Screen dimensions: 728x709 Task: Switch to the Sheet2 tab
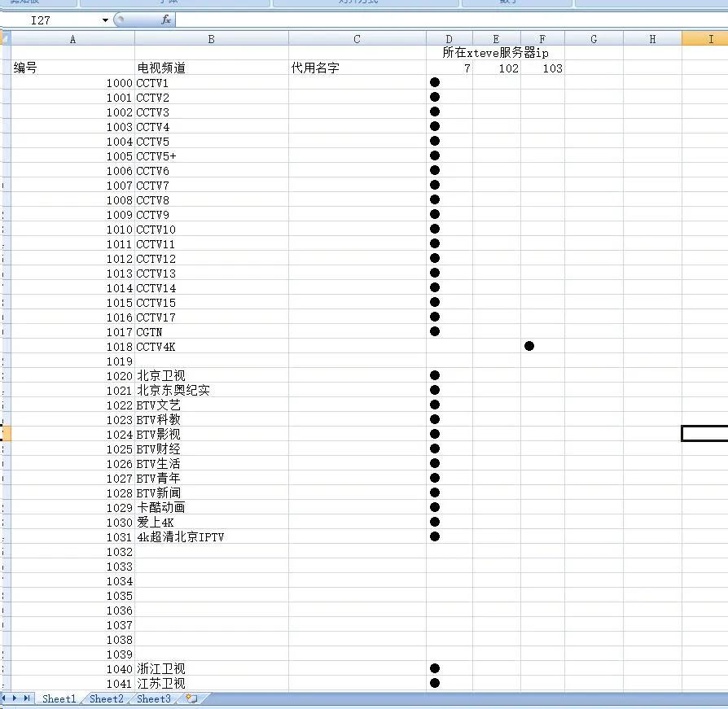[x=106, y=698]
